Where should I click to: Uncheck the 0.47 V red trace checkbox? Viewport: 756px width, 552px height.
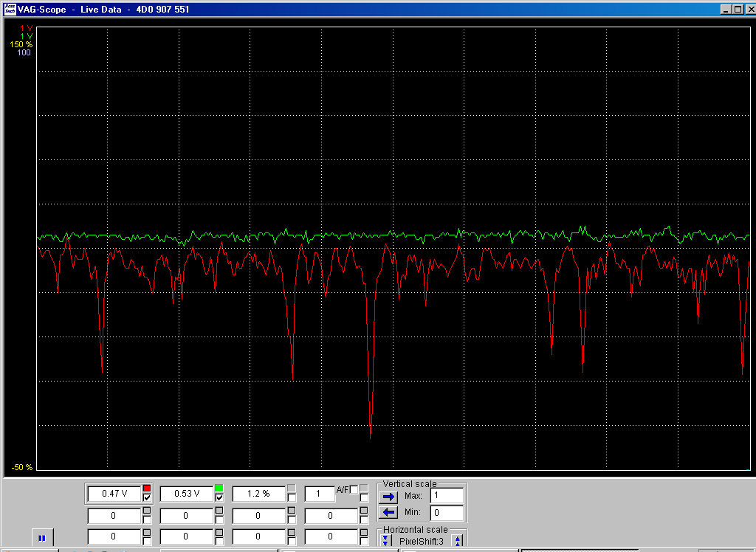point(147,498)
